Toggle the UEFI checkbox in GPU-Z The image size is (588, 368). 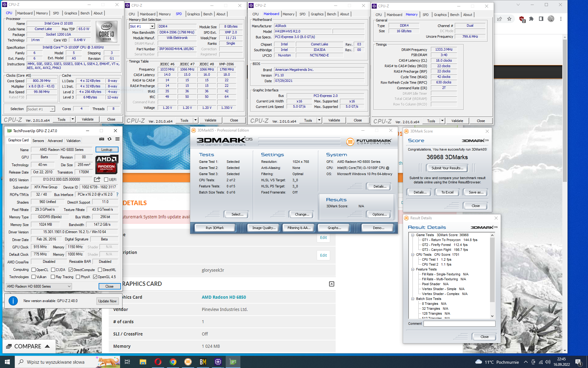(106, 180)
